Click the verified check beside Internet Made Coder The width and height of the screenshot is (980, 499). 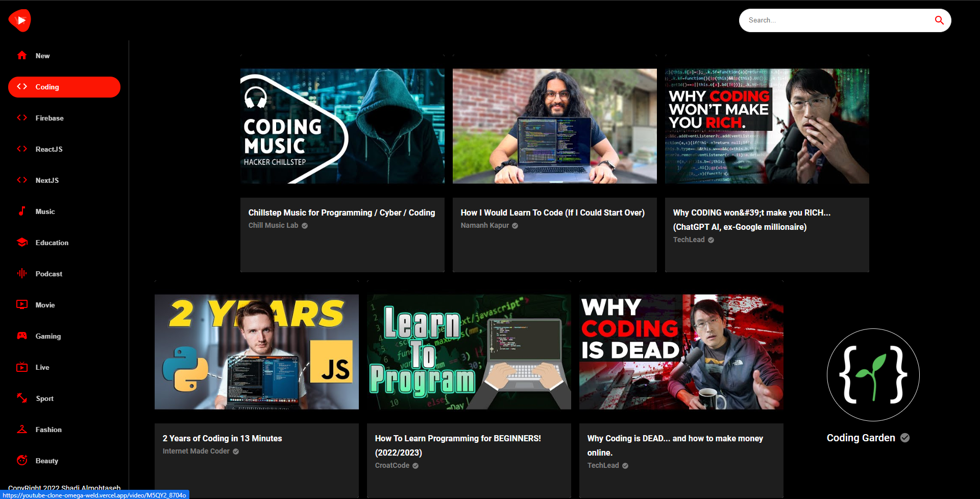click(236, 452)
